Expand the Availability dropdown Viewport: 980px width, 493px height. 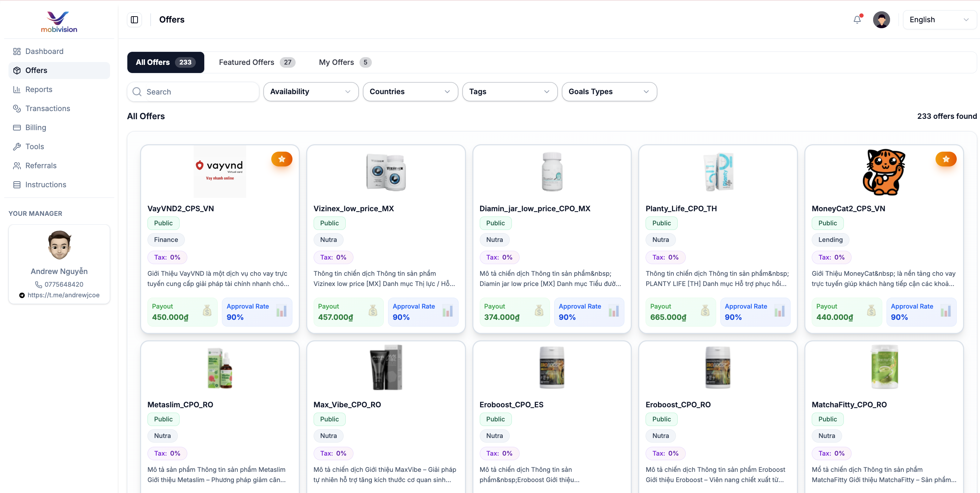pos(310,92)
